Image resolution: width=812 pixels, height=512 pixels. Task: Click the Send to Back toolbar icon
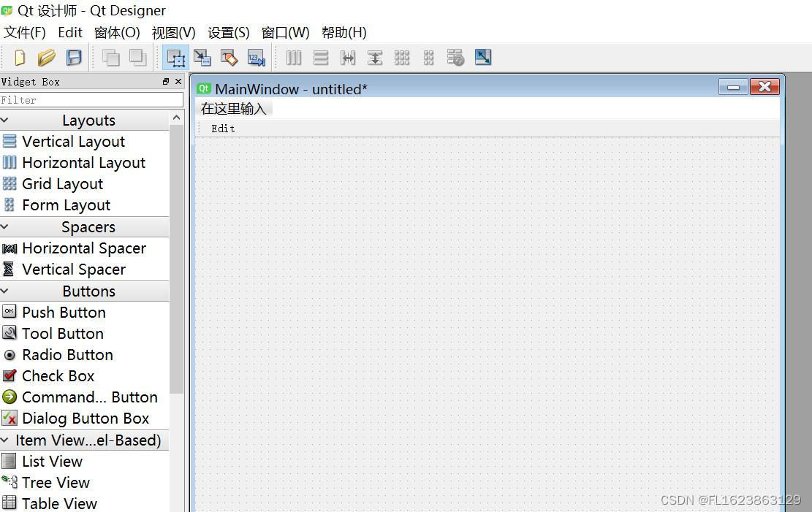click(111, 58)
